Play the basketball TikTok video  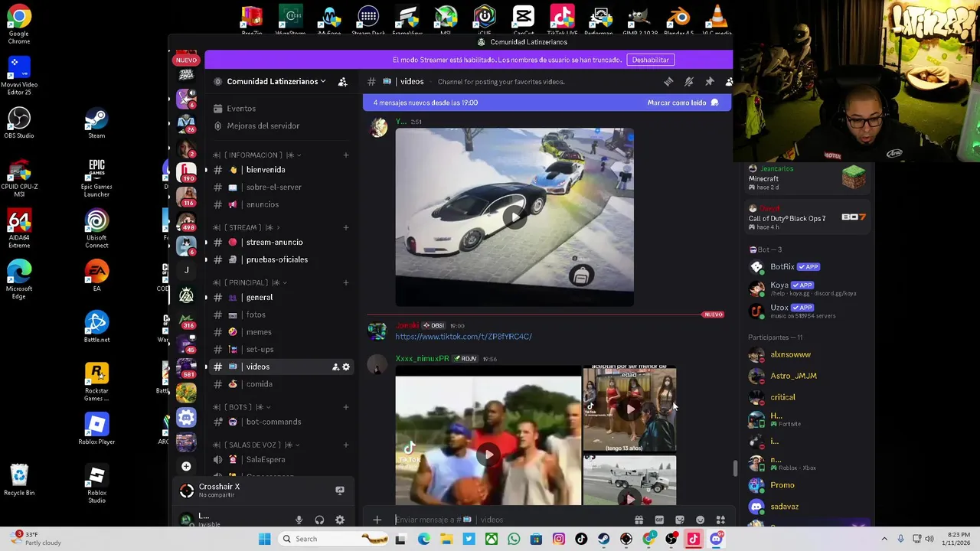(488, 455)
